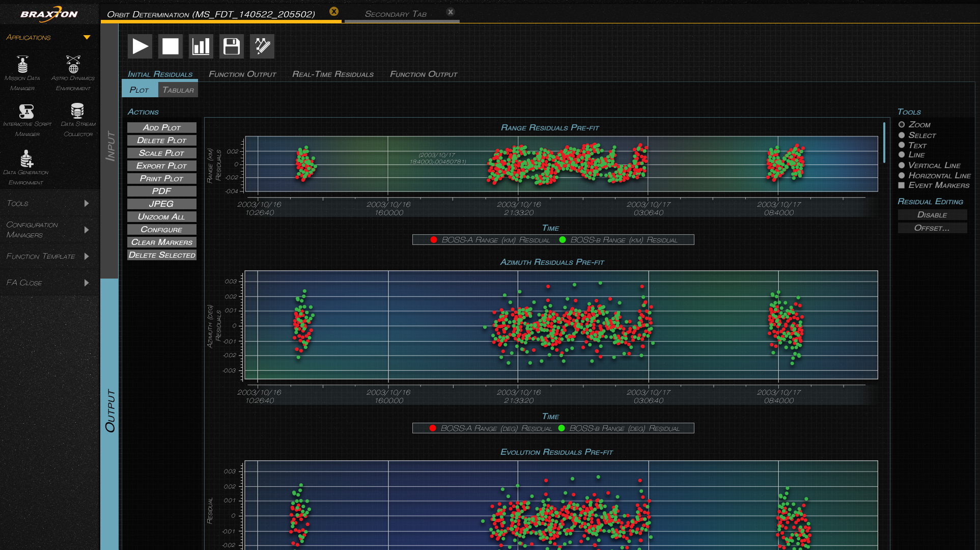
Task: Launch the Interactive Script Manager
Action: tap(27, 112)
